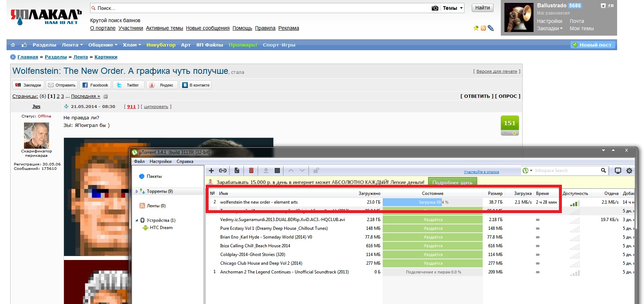Image resolution: width=644 pixels, height=304 pixels.
Task: Open the Общение navigation dropdown
Action: click(103, 45)
